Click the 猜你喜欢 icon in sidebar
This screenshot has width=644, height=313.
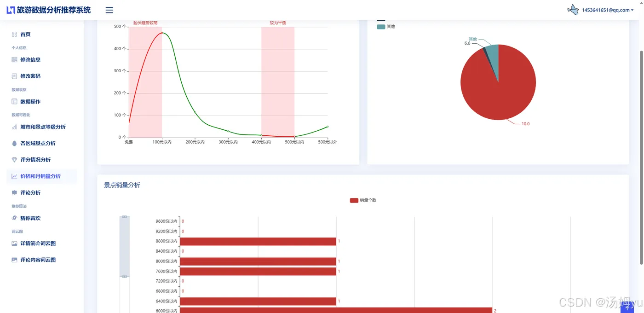pos(14,218)
